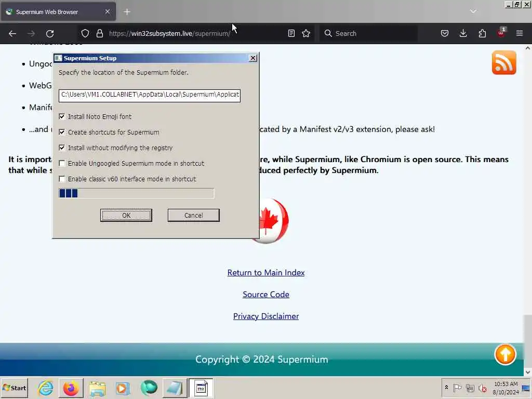
Task: Click the Supermium Setup title bar icon
Action: 58,58
